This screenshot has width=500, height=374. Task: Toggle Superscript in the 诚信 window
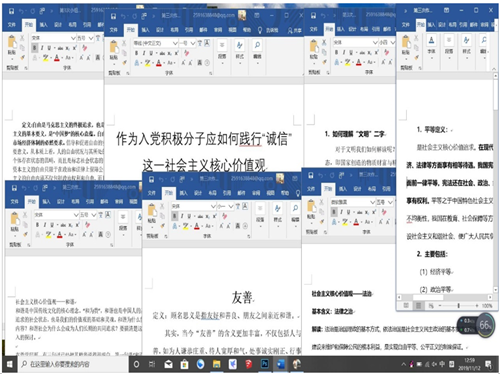click(x=177, y=53)
